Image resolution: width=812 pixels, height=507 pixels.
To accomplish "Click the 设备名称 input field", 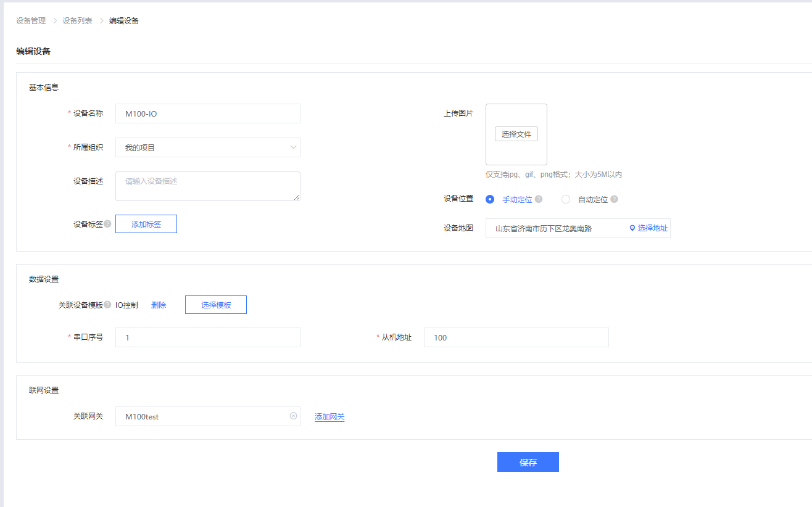I will pos(207,113).
